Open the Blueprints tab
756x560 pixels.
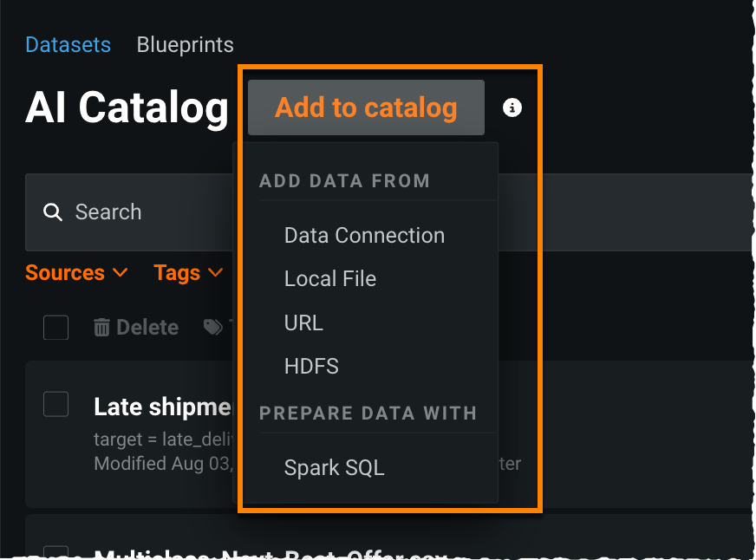coord(185,44)
